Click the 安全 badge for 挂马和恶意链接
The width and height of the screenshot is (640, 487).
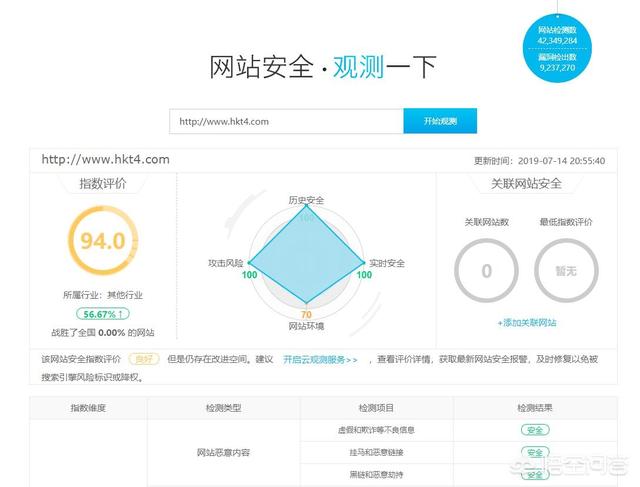535,452
